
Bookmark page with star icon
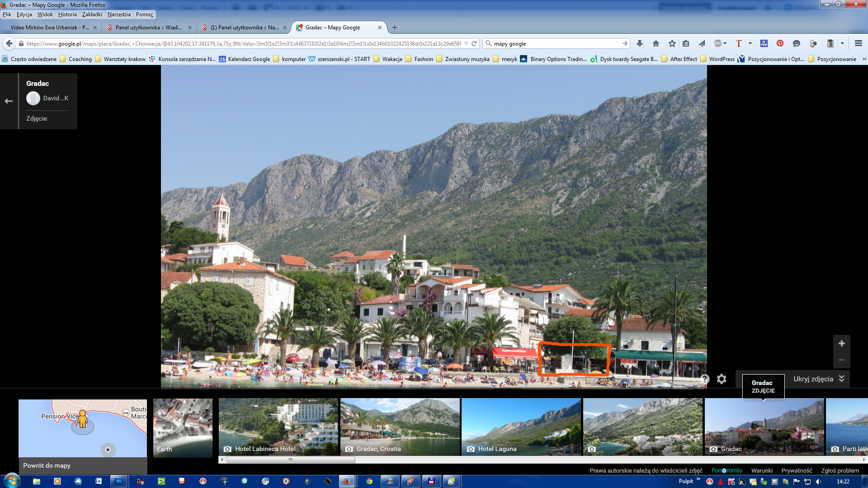click(x=672, y=43)
